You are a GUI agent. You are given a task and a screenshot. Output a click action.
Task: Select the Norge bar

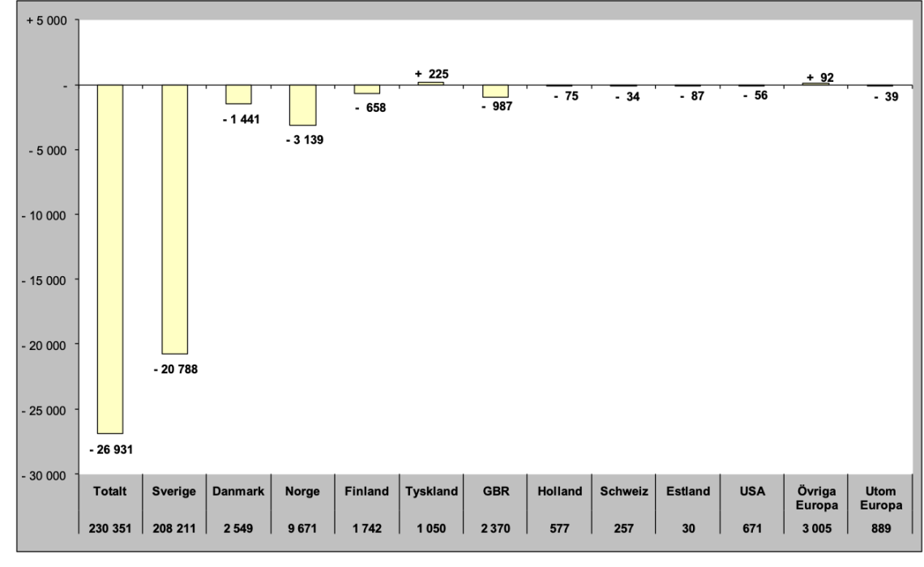(303, 105)
